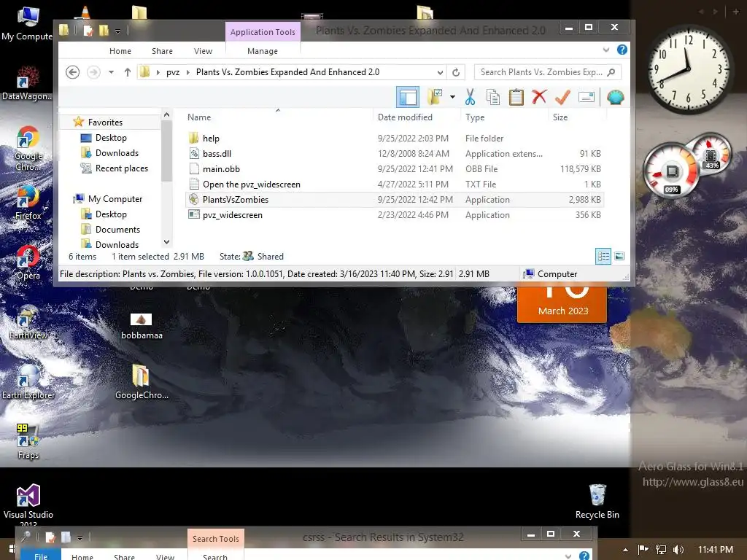Click the taskbar volume speaker icon
Image resolution: width=747 pixels, height=560 pixels.
click(678, 550)
